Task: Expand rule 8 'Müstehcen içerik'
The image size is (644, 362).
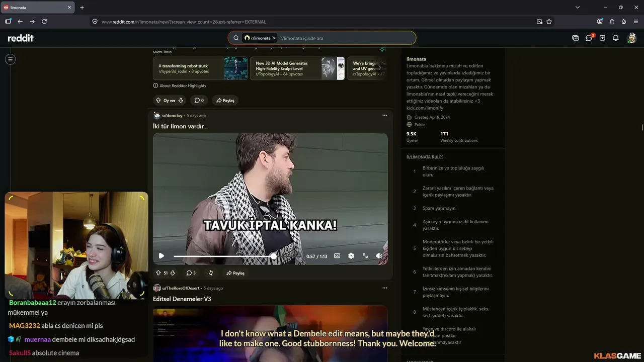Action: click(453, 312)
